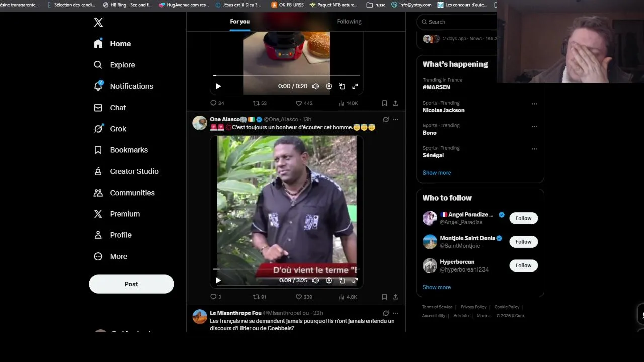644x362 pixels.
Task: Open the russe bookmarks folder
Action: point(376,5)
